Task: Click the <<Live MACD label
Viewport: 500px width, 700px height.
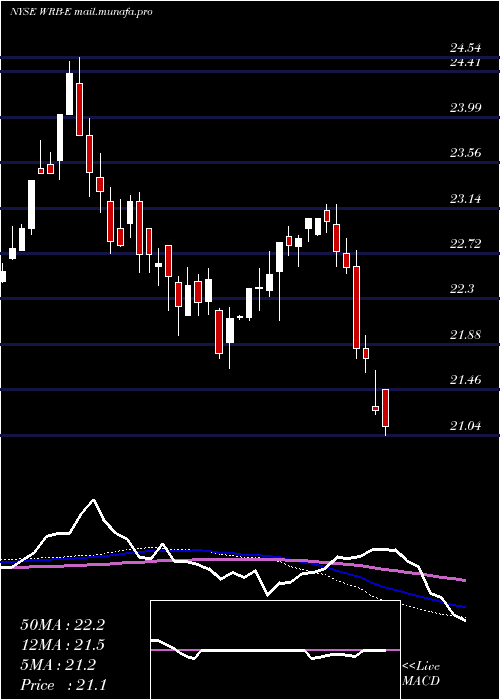Action: click(421, 674)
